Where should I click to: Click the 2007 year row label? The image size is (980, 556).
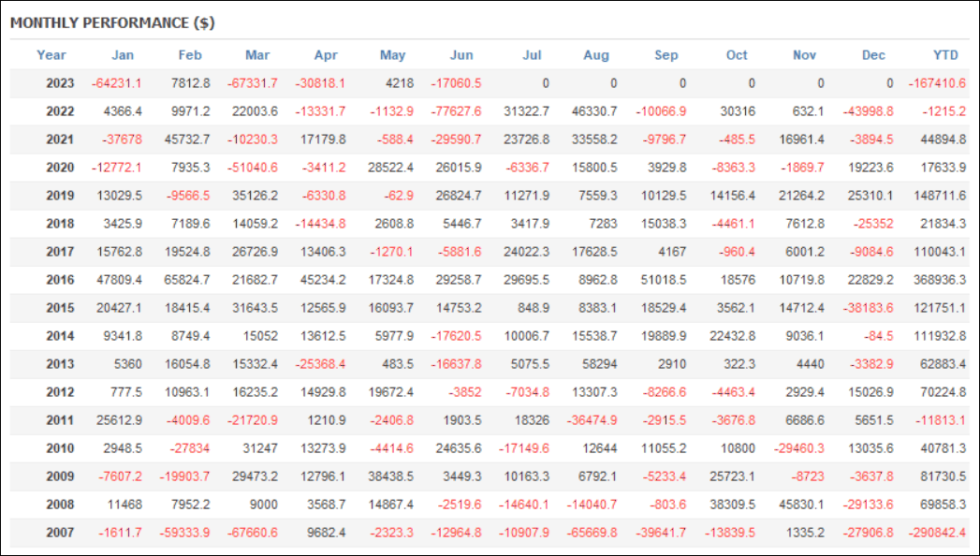click(60, 533)
